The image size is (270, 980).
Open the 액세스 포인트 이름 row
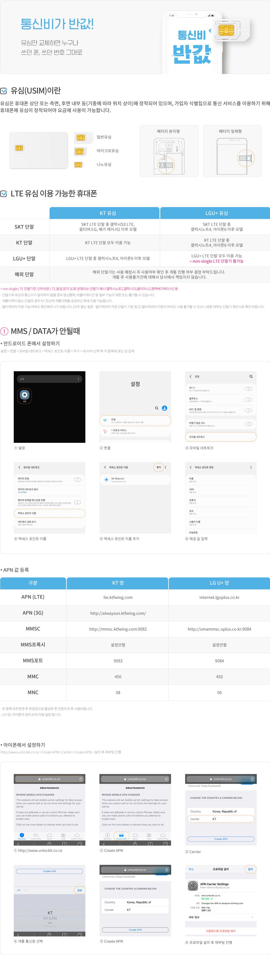point(49,513)
